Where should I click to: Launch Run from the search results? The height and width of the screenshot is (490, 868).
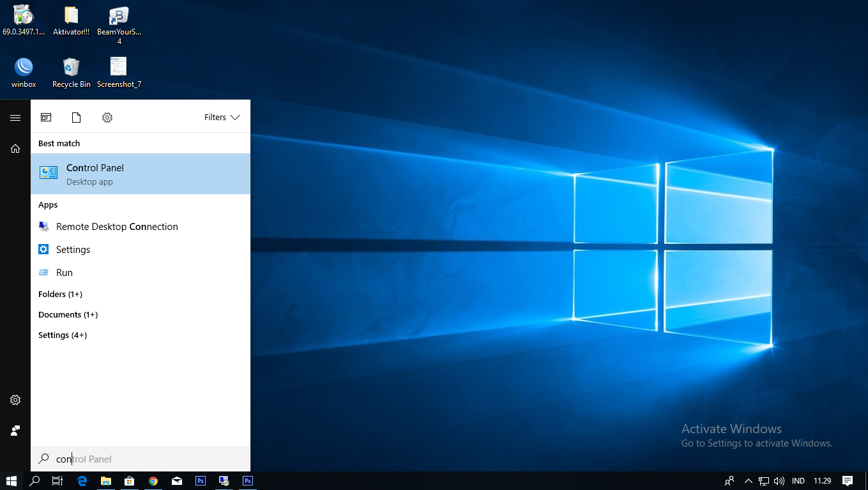click(x=64, y=272)
